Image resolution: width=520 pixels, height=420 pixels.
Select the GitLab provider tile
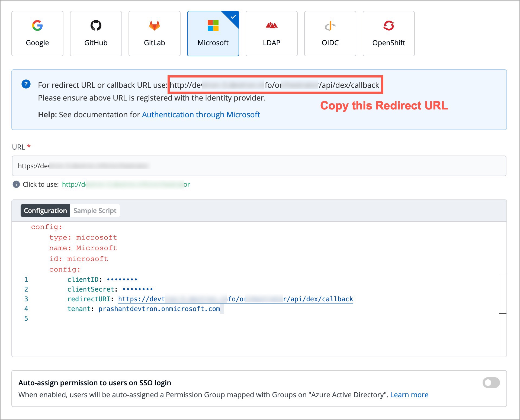click(x=154, y=33)
